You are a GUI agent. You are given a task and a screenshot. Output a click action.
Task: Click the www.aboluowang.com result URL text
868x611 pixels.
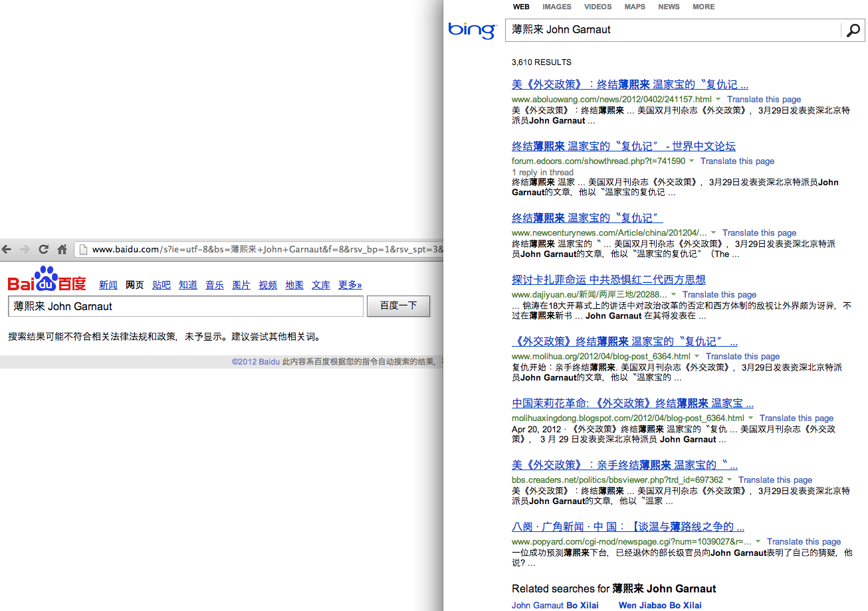coord(611,99)
